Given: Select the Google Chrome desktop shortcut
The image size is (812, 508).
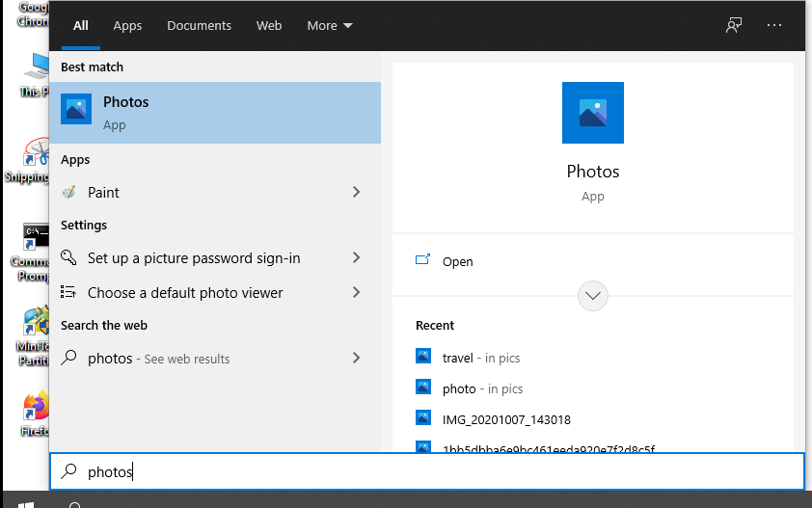Looking at the screenshot, I should [x=34, y=14].
